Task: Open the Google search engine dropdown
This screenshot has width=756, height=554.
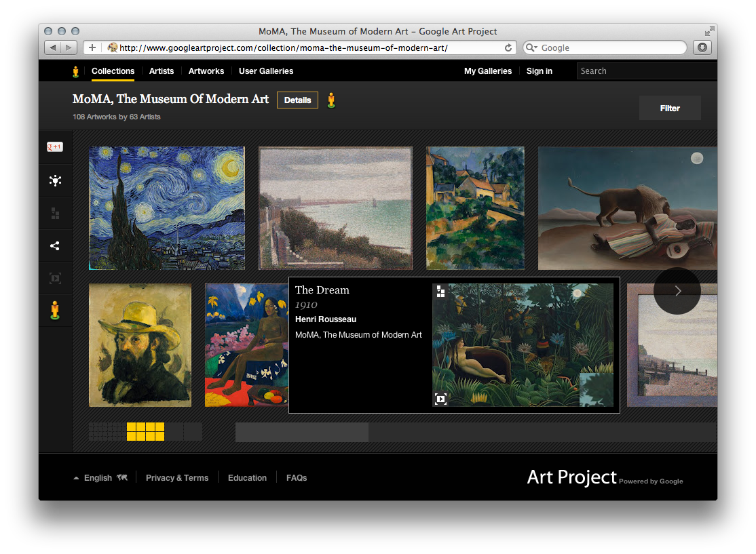Action: point(537,47)
